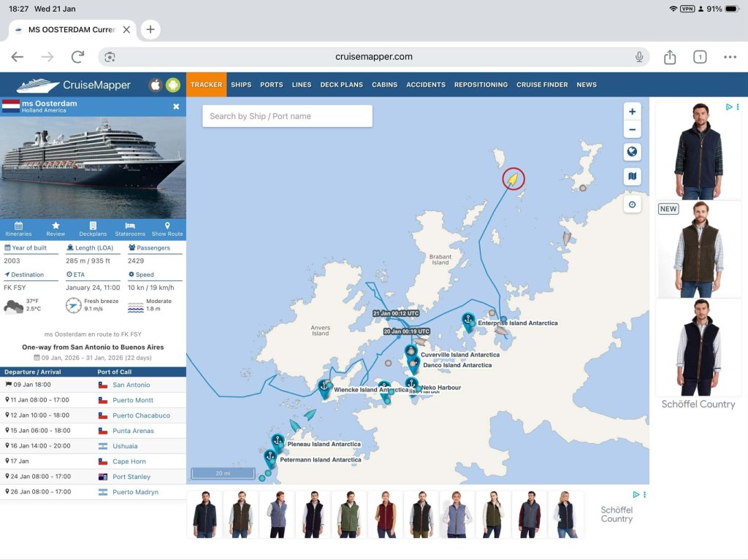Open the browser's three-dot more menu
Image resolution: width=748 pixels, height=560 pixels.
click(730, 57)
